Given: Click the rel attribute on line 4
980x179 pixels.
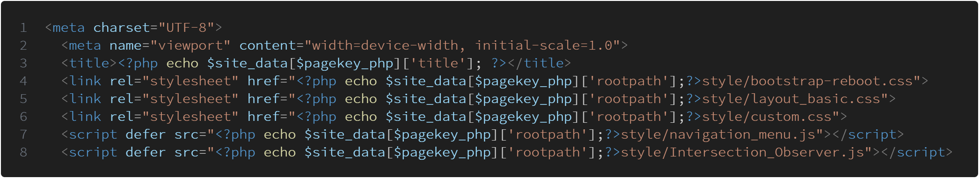Looking at the screenshot, I should tap(122, 81).
